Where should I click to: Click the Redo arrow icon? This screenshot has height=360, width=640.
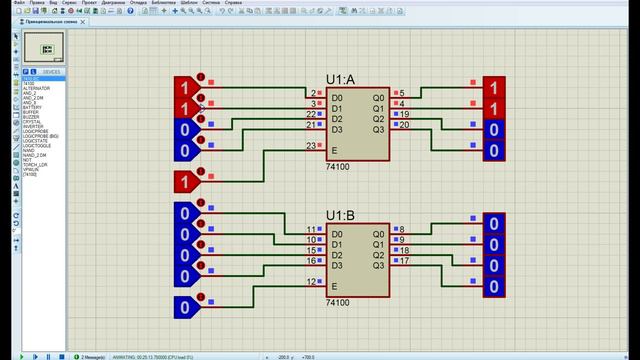231,11
